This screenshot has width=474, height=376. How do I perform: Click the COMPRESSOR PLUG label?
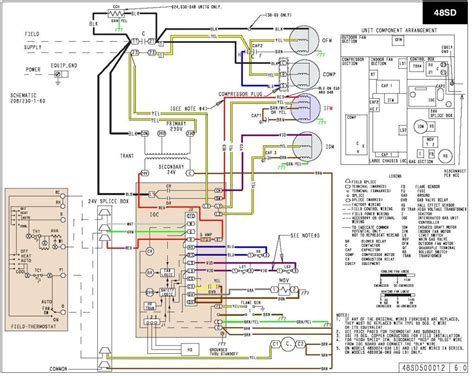click(x=240, y=94)
